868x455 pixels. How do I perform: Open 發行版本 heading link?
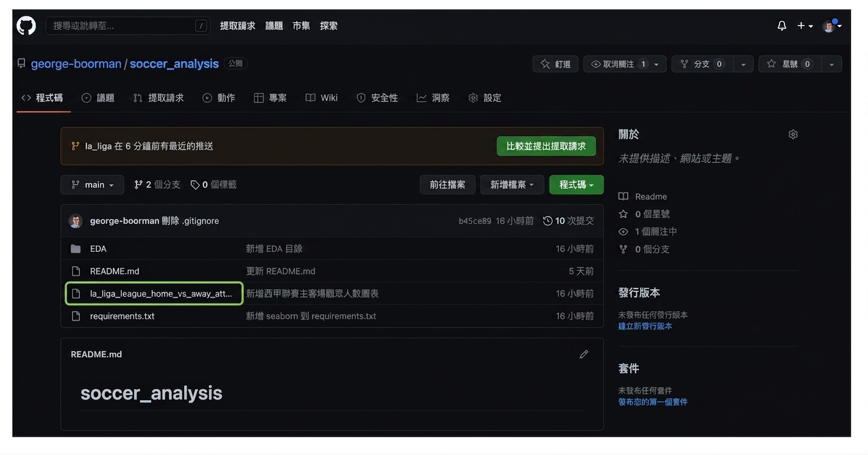click(639, 293)
